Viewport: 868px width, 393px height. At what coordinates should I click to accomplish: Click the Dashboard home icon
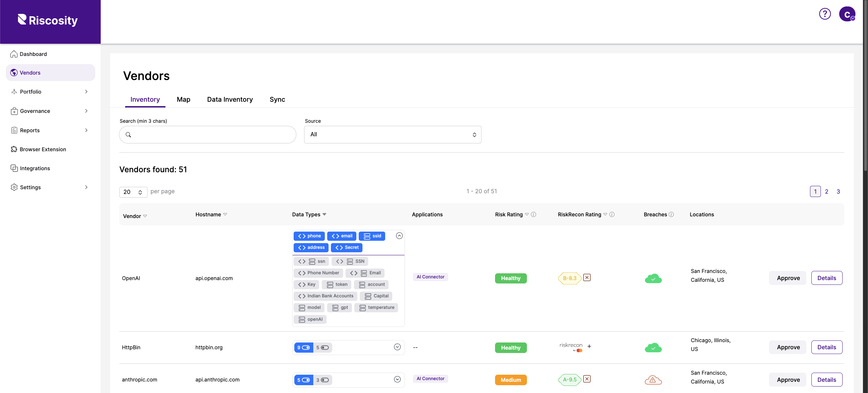(14, 54)
